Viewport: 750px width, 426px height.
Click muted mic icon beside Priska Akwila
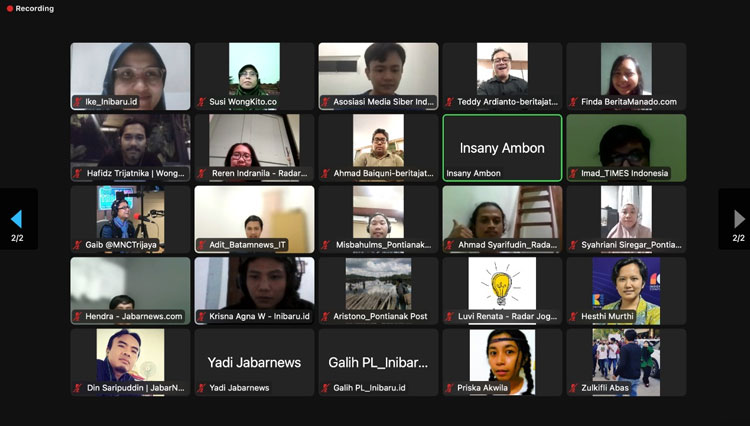coord(450,388)
